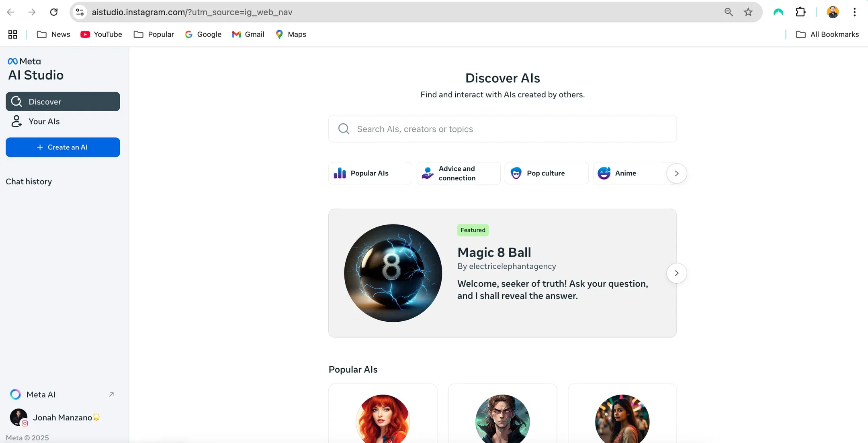Click the address bar URL
The width and height of the screenshot is (868, 443).
(x=192, y=12)
